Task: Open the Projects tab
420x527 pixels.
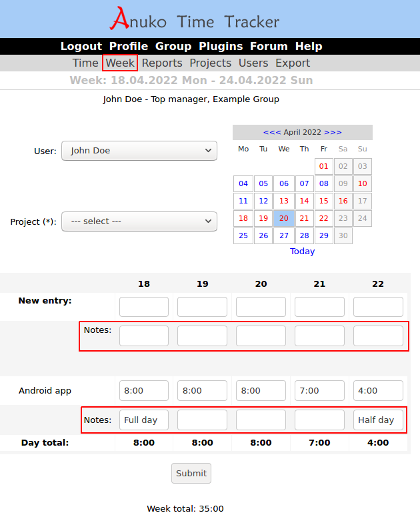Action: point(211,63)
